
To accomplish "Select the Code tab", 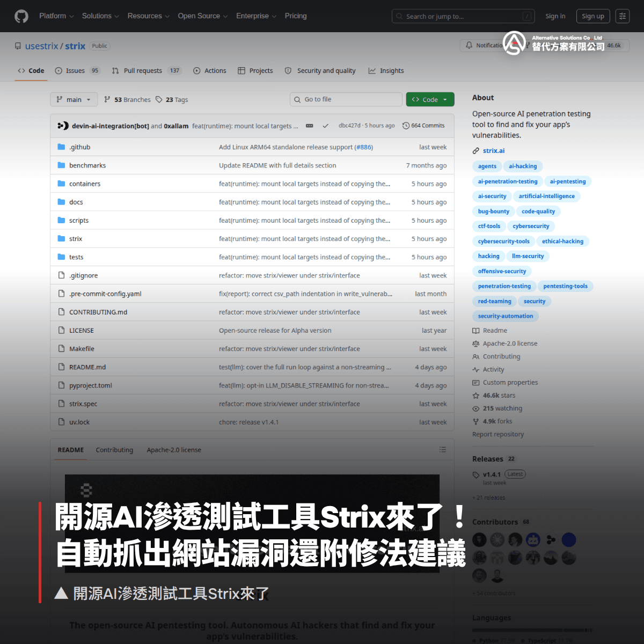I will [x=31, y=71].
